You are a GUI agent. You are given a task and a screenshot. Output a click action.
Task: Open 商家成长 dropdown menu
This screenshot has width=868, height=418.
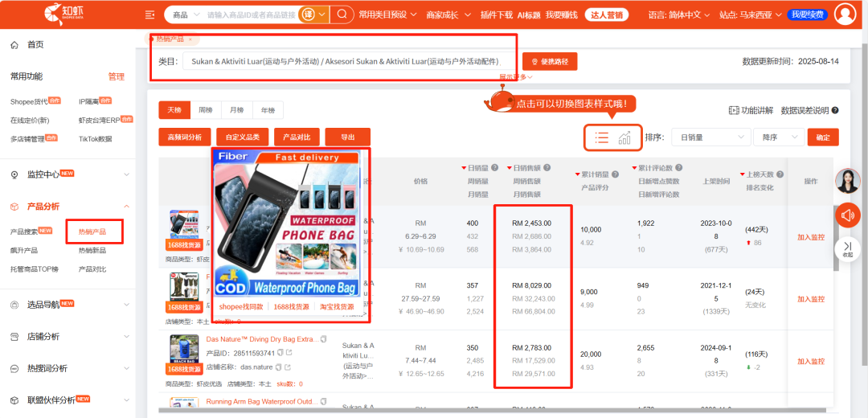coord(449,15)
